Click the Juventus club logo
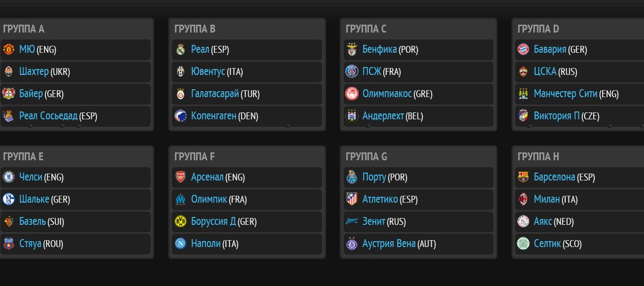The height and width of the screenshot is (286, 644). pyautogui.click(x=181, y=71)
